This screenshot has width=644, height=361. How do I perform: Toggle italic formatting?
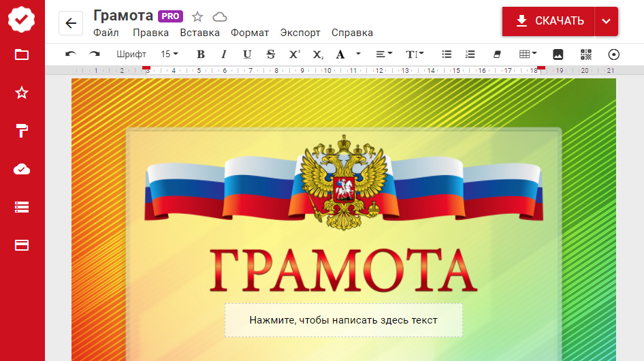coord(223,54)
